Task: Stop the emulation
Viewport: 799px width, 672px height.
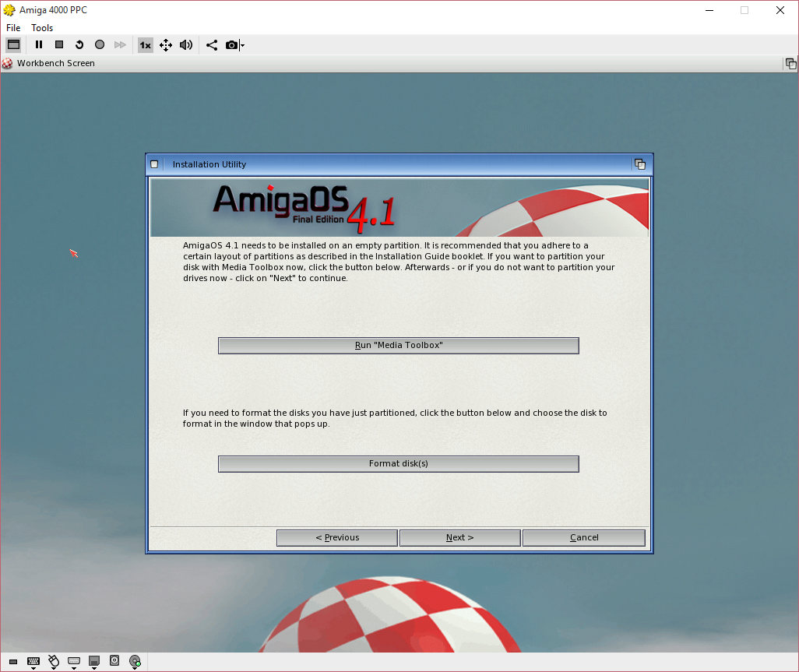Action: pos(59,45)
